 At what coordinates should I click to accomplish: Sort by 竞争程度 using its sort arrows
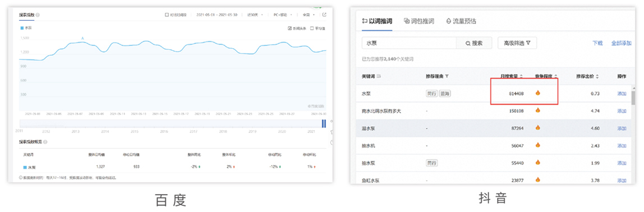556,76
